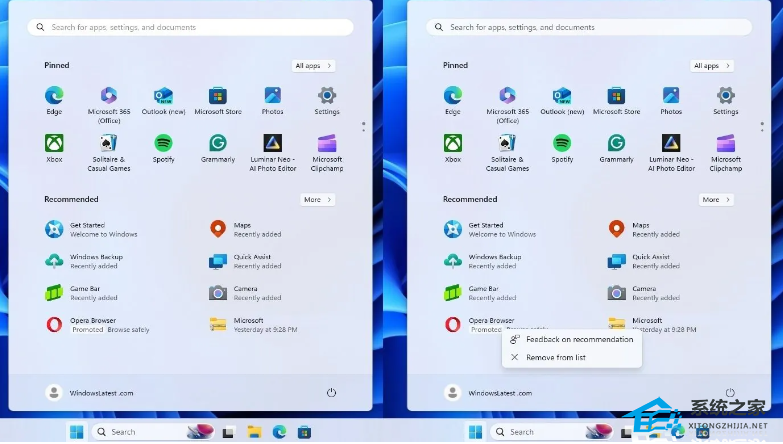Launch Xbox in the right Start menu
This screenshot has width=783, height=444.
coord(453,148)
